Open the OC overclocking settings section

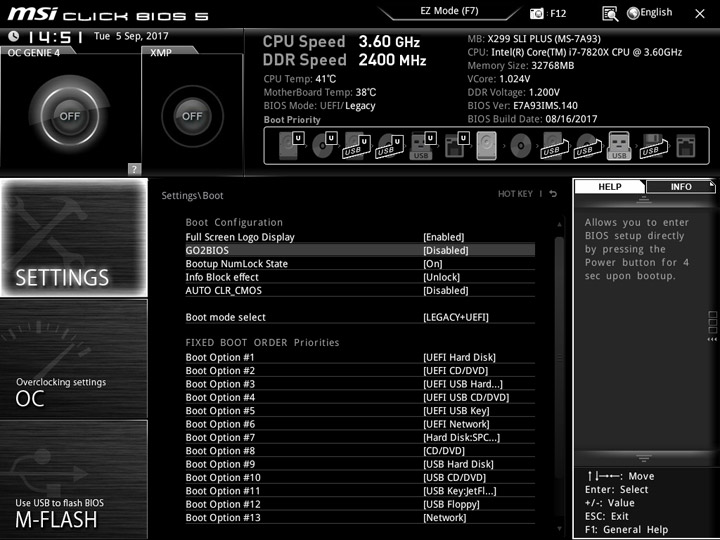point(74,359)
